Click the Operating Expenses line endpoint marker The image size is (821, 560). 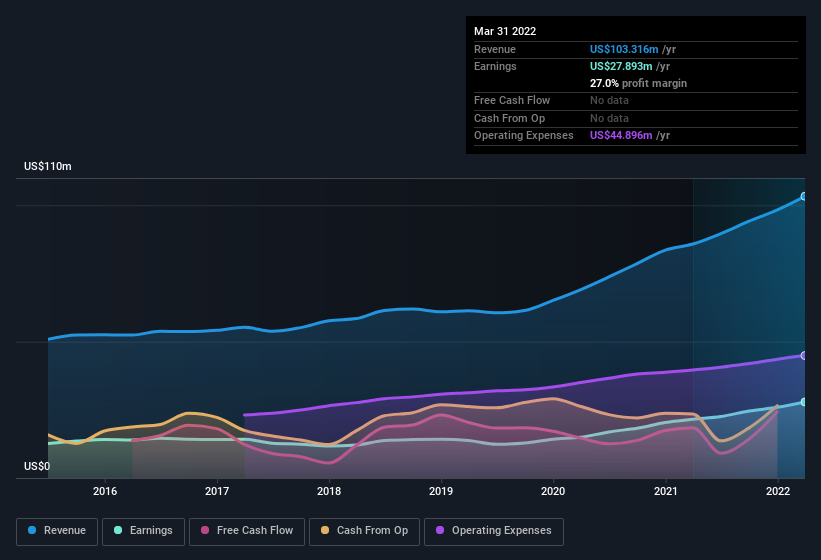804,355
